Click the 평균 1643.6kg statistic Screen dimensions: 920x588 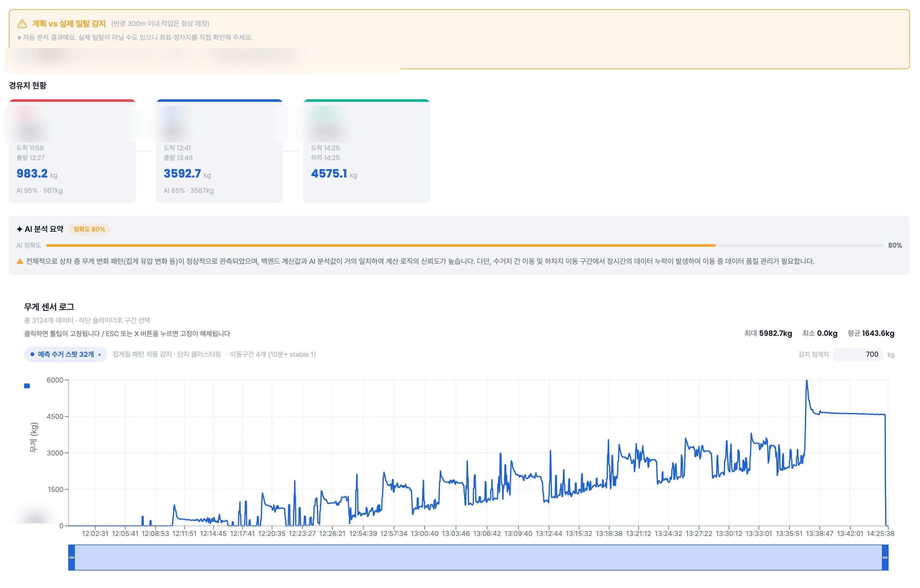coord(871,333)
